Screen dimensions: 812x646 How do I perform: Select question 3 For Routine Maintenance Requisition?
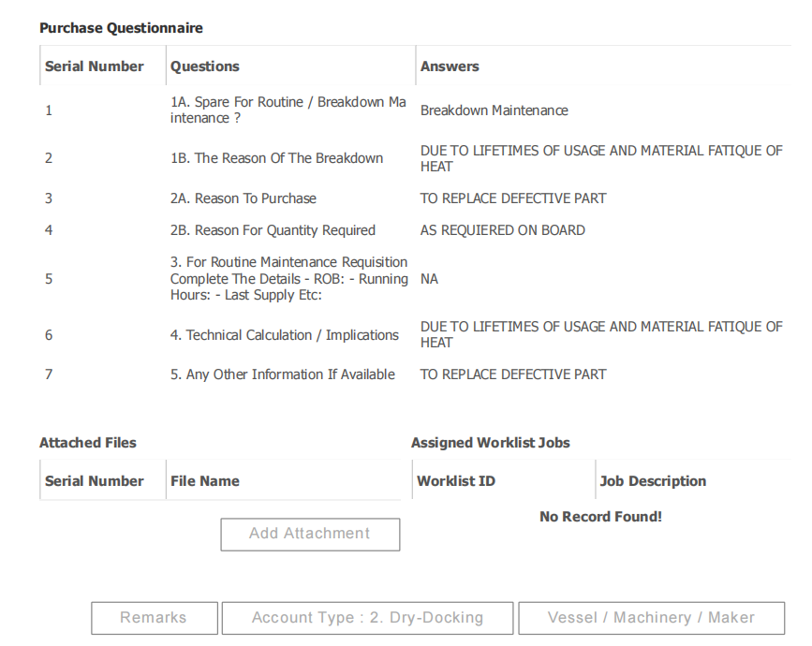pyautogui.click(x=288, y=279)
